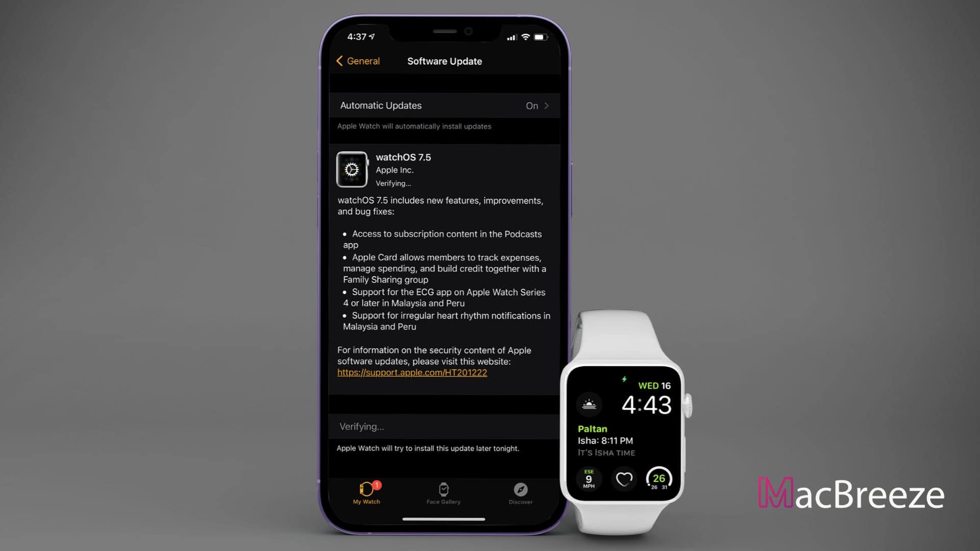
Task: Tap the location services arrow icon
Action: click(371, 36)
